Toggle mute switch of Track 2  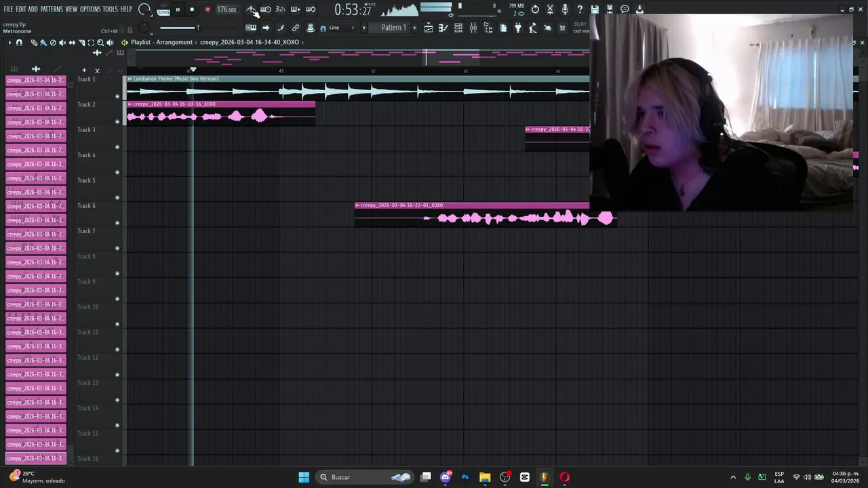click(117, 122)
